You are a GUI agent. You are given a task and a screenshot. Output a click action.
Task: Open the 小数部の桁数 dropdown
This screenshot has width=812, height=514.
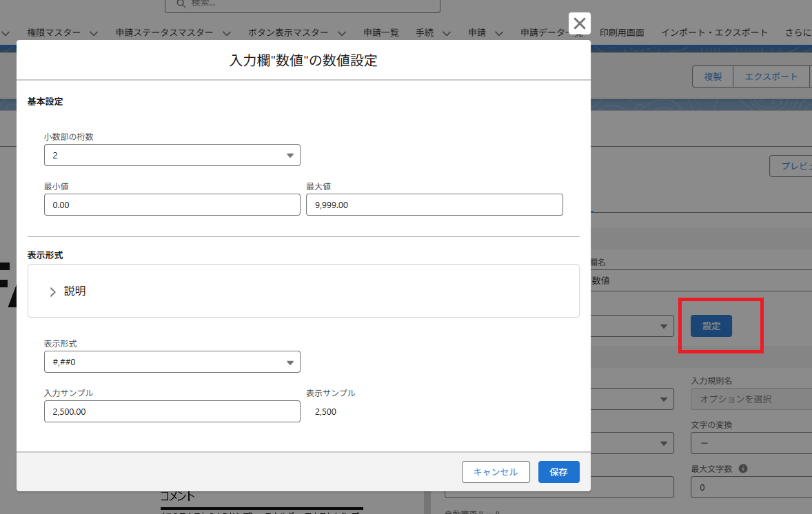(172, 156)
